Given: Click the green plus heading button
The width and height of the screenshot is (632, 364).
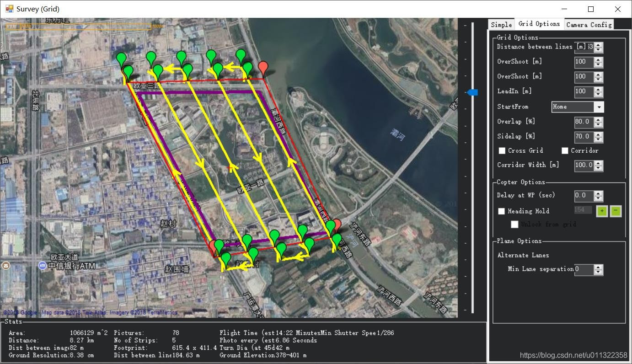Looking at the screenshot, I should [602, 211].
